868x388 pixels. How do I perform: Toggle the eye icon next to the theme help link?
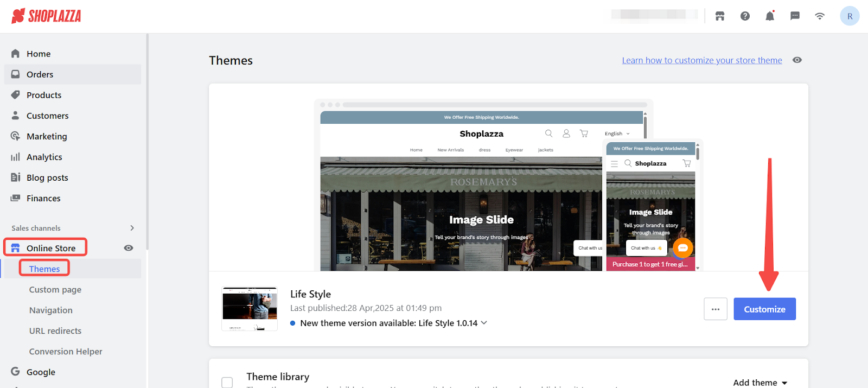pyautogui.click(x=797, y=60)
